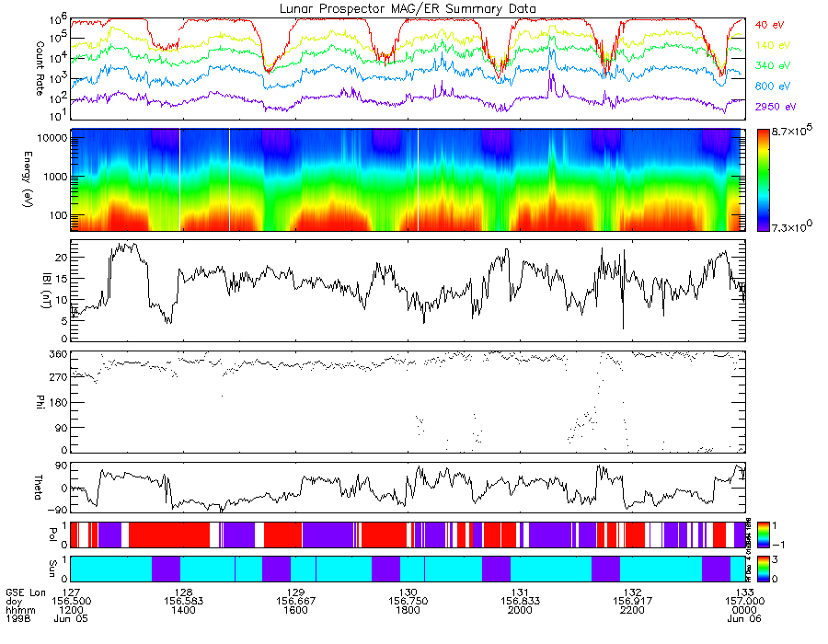Click the '10000' energy axis tick label

(52, 138)
